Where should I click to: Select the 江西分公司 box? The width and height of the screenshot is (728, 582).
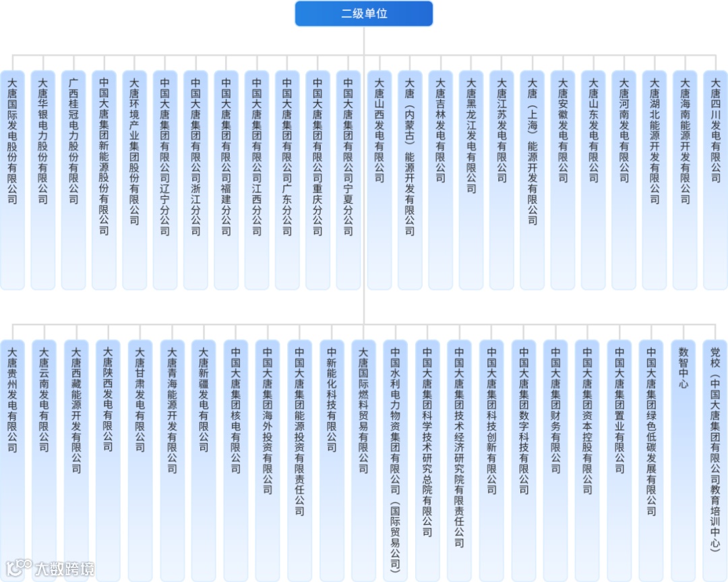pos(257,180)
